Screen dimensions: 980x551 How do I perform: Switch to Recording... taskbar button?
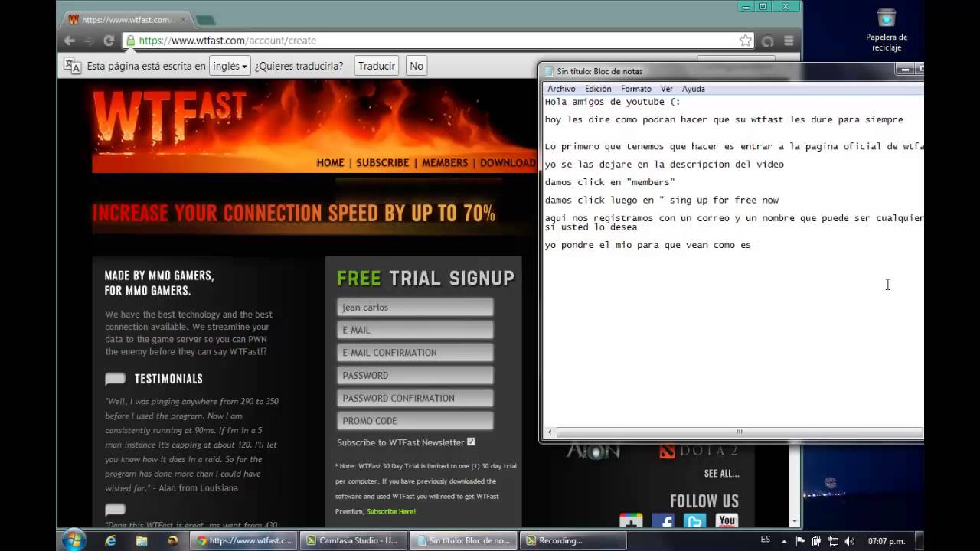click(x=572, y=540)
